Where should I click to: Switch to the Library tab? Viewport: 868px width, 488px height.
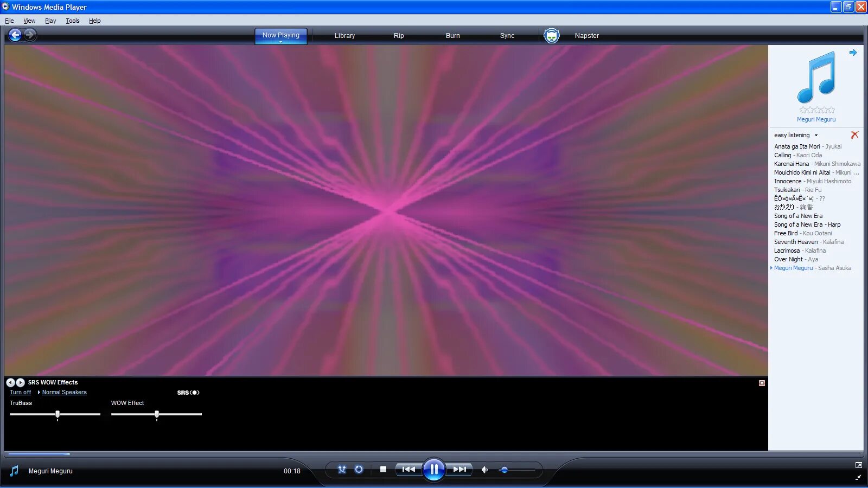(x=344, y=36)
